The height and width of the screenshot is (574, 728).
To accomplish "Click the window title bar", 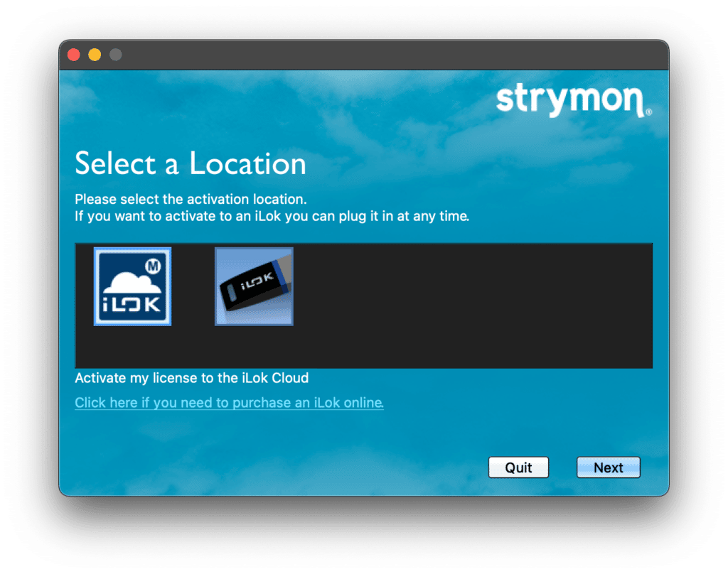I will pyautogui.click(x=364, y=54).
